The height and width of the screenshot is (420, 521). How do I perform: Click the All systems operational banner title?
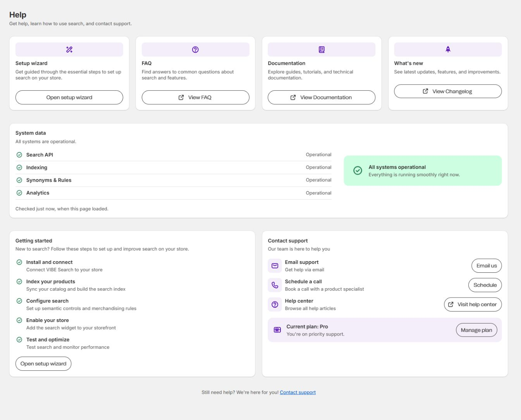pyautogui.click(x=397, y=167)
